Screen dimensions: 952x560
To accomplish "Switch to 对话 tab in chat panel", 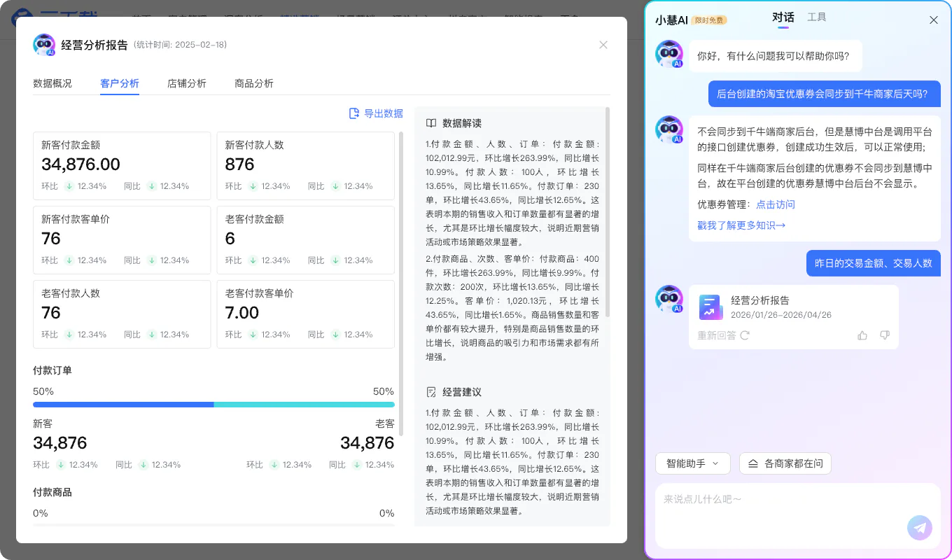I will (x=783, y=17).
